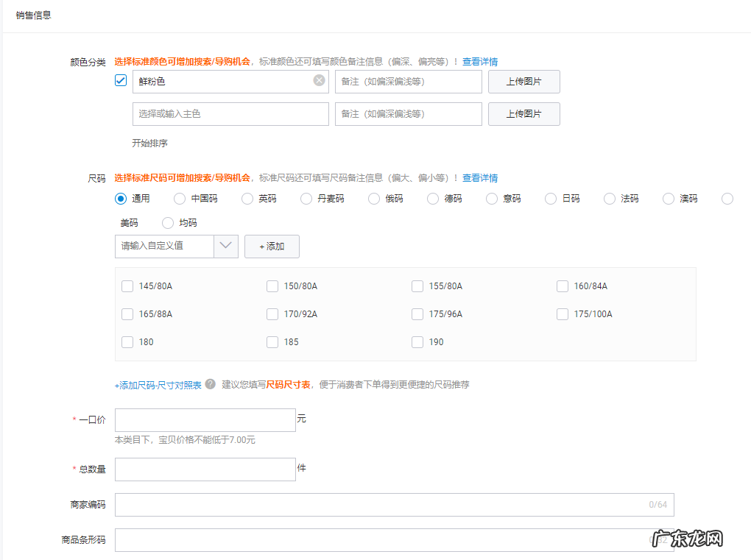
Task: Click the 一口价 price input field
Action: [205, 420]
